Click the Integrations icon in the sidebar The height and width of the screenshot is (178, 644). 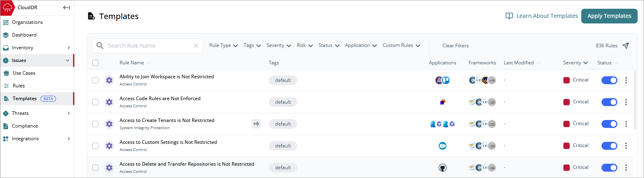pos(6,139)
